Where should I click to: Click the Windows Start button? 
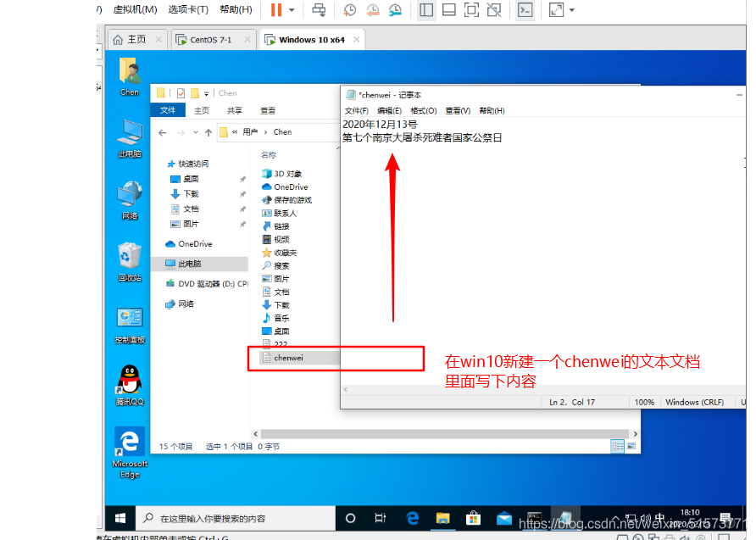click(x=120, y=518)
